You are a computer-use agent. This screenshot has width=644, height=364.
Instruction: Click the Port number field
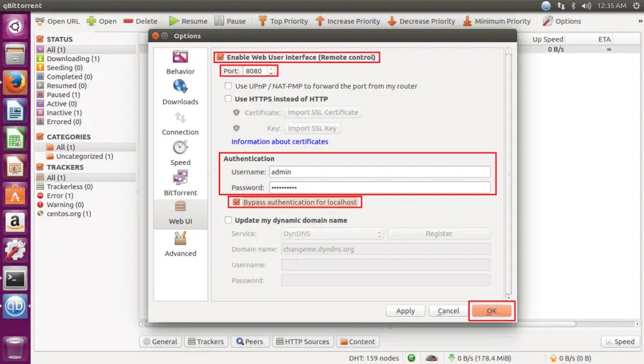[x=255, y=71]
